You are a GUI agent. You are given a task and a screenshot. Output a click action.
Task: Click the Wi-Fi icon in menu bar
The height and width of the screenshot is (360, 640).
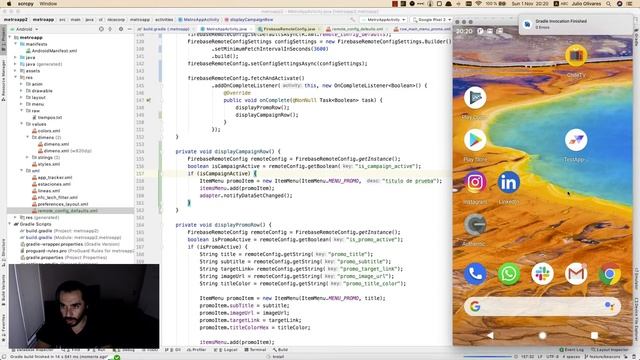[479, 4]
